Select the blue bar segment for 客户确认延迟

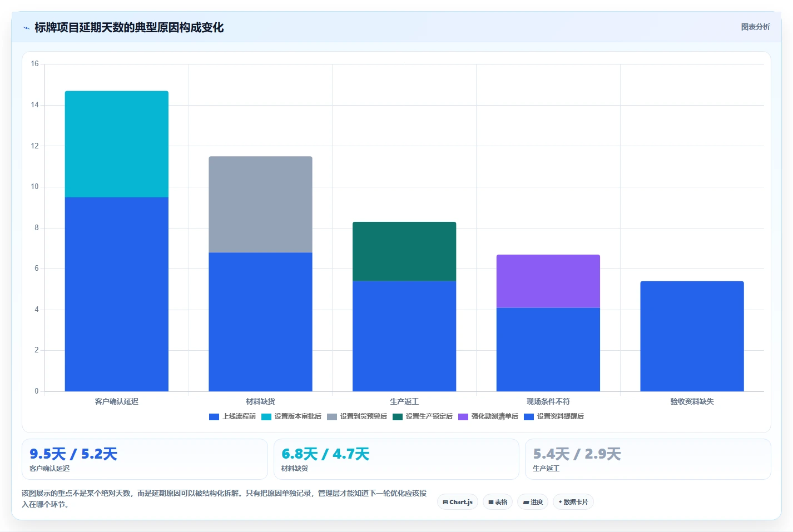pyautogui.click(x=117, y=294)
